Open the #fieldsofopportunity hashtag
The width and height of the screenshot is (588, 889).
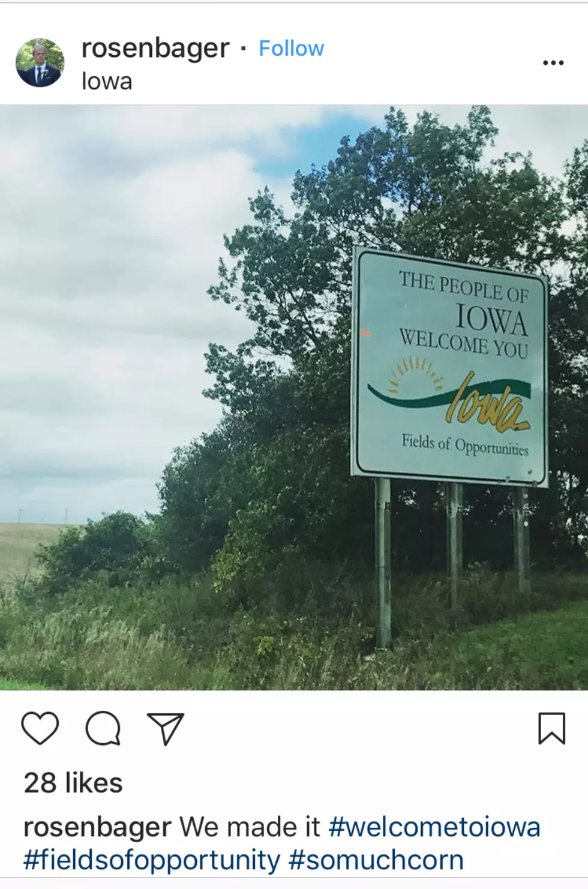(151, 860)
